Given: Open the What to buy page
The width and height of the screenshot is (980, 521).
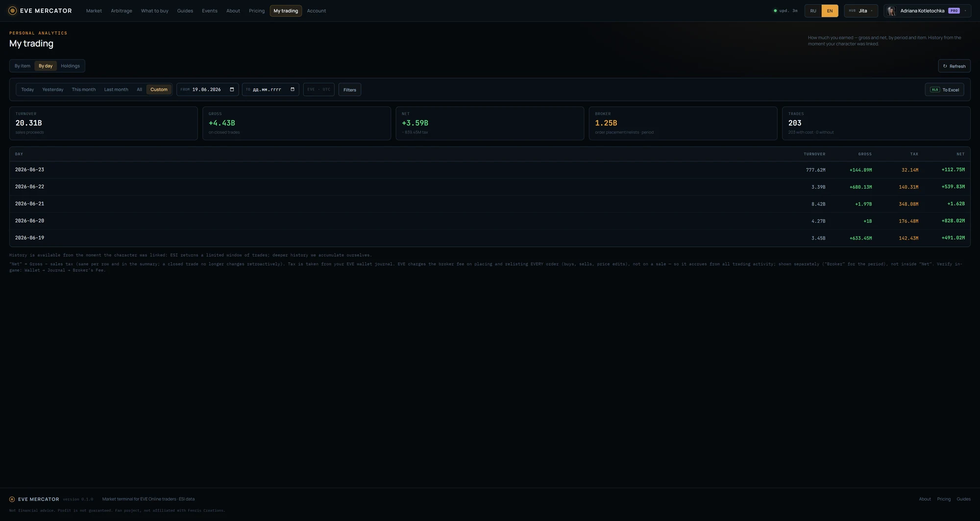Looking at the screenshot, I should pos(154,11).
